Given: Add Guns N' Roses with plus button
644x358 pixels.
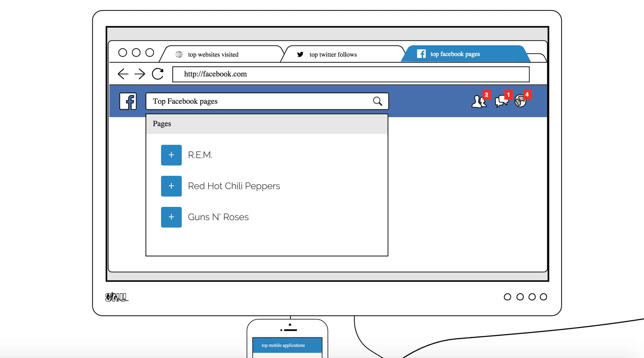Looking at the screenshot, I should click(x=171, y=217).
